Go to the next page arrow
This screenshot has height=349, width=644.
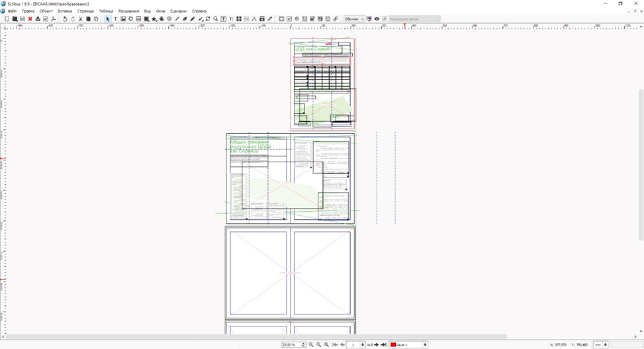tap(376, 344)
